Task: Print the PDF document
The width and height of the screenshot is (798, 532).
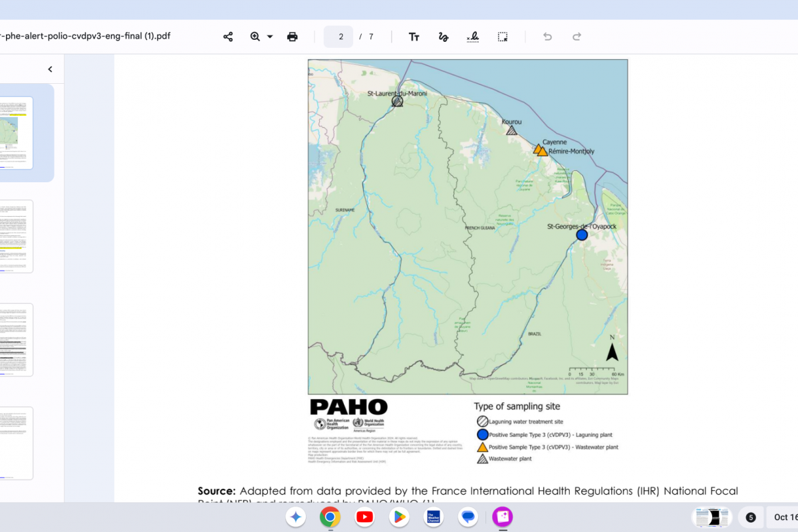Action: [x=293, y=37]
